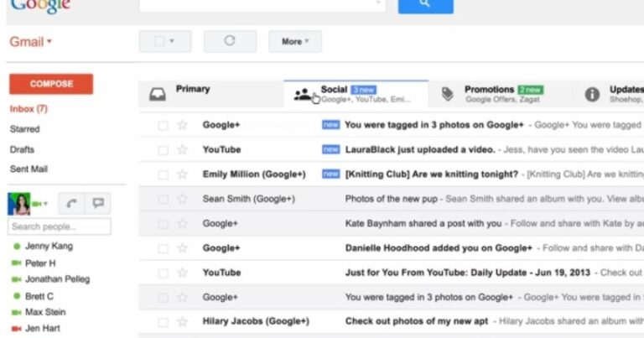Viewport: 644px width, 338px height.
Task: Open the chat status dropdown arrow
Action: pos(45,204)
